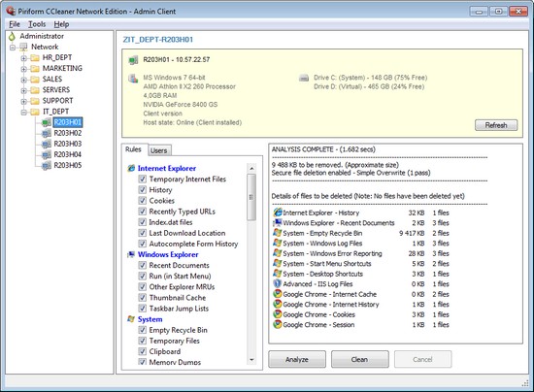
Task: Expand the HR_DEPT folder
Action: (24, 58)
